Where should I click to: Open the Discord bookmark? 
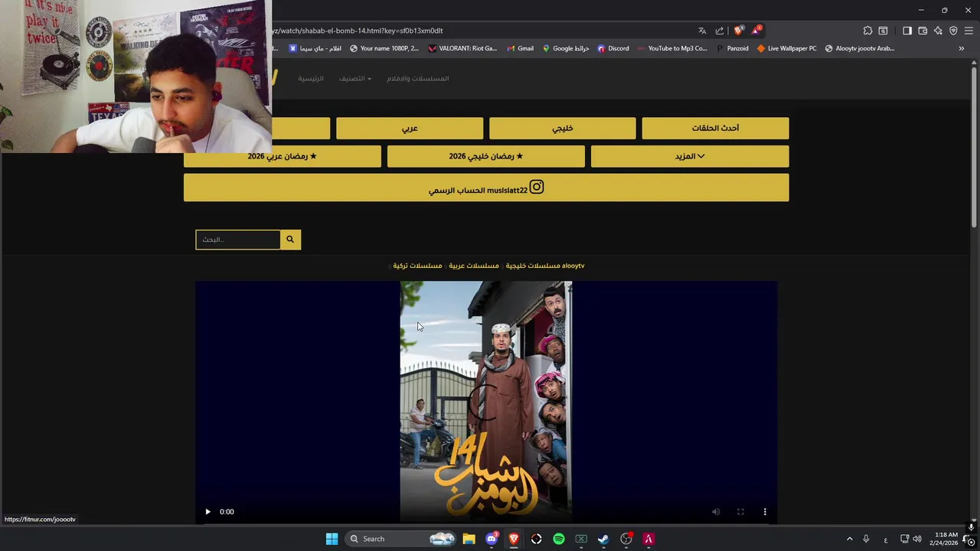click(x=613, y=48)
